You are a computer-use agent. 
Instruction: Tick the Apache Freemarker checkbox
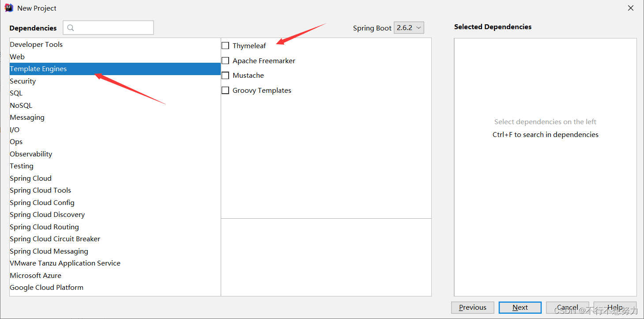pos(226,61)
